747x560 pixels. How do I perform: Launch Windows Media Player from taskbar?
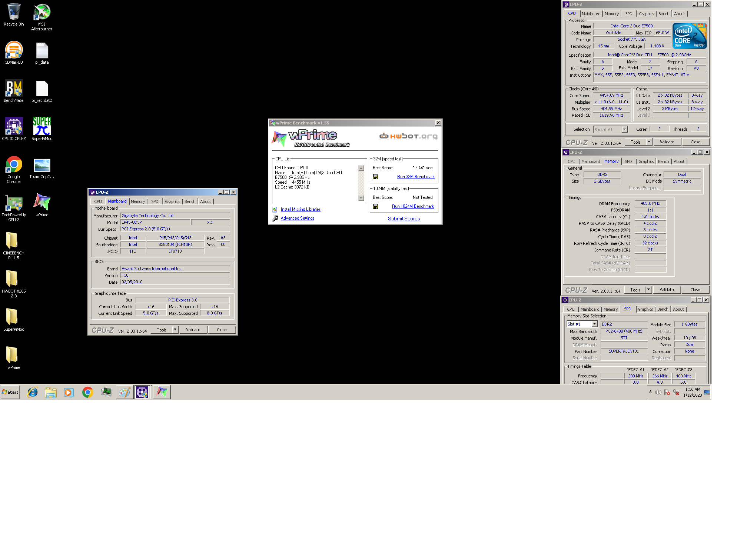[x=69, y=392]
